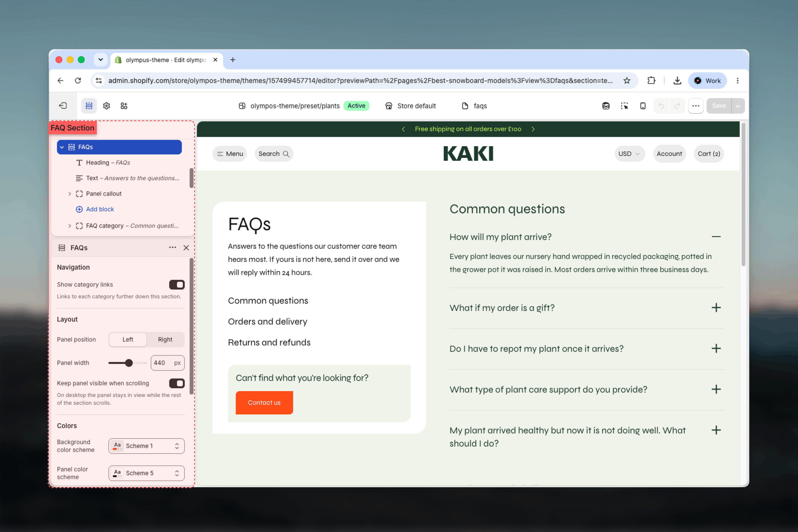Click the Contact us button
798x532 pixels.
pyautogui.click(x=264, y=403)
